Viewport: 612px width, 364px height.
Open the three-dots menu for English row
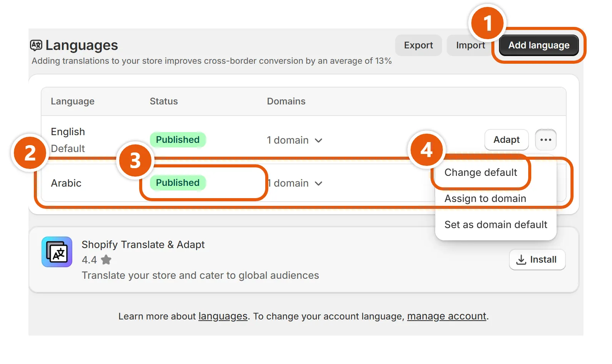pos(545,140)
